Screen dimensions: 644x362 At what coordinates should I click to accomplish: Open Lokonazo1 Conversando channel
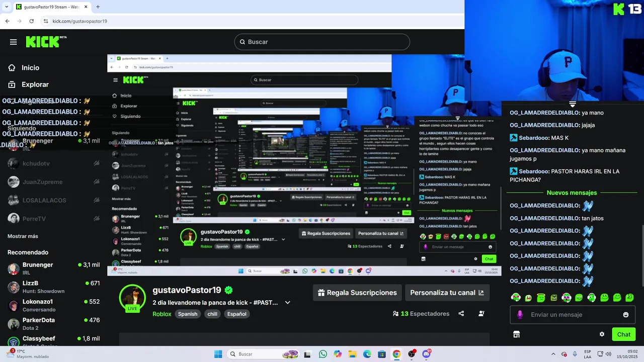pyautogui.click(x=53, y=305)
